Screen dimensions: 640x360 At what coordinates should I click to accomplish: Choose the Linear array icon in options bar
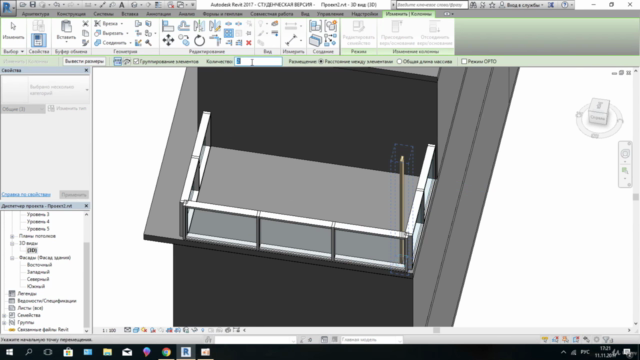[118, 61]
